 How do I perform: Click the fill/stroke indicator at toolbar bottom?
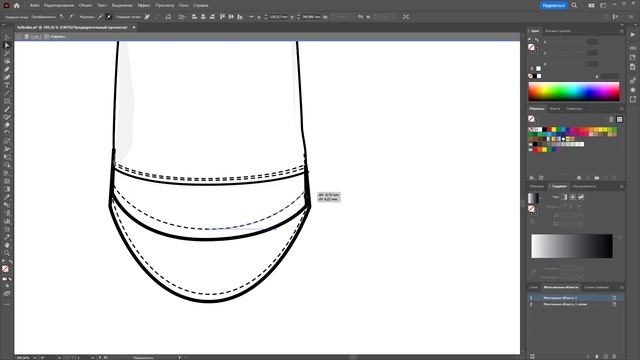click(x=5, y=269)
